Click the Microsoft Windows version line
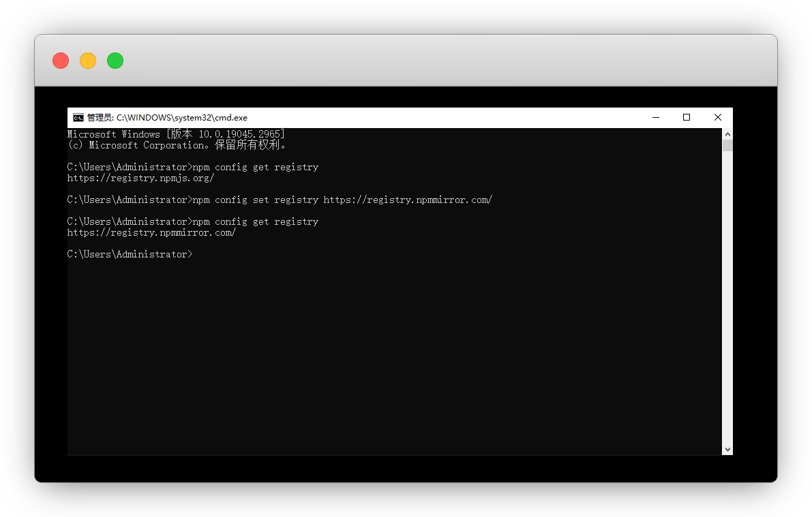Screen dimensions: 812x517 176,135
